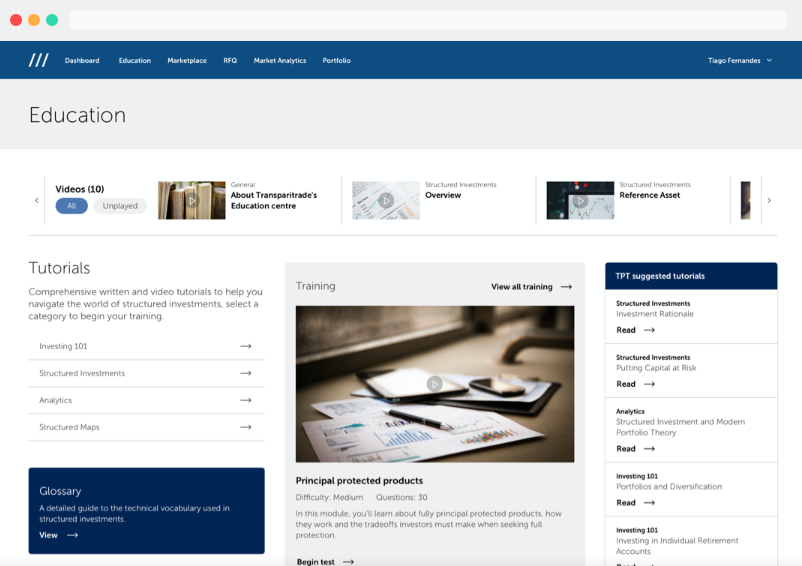Open the Structured Investments tutorial category
This screenshot has width=802, height=566.
[x=146, y=373]
